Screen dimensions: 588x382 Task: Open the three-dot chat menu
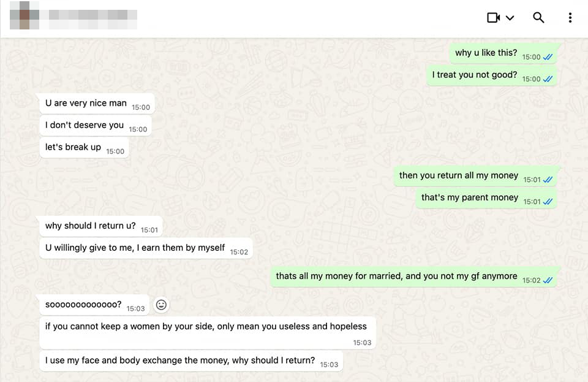point(570,18)
